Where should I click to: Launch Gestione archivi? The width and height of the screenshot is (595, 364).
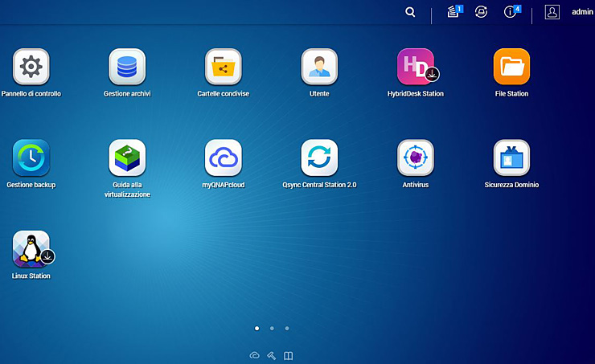(127, 67)
